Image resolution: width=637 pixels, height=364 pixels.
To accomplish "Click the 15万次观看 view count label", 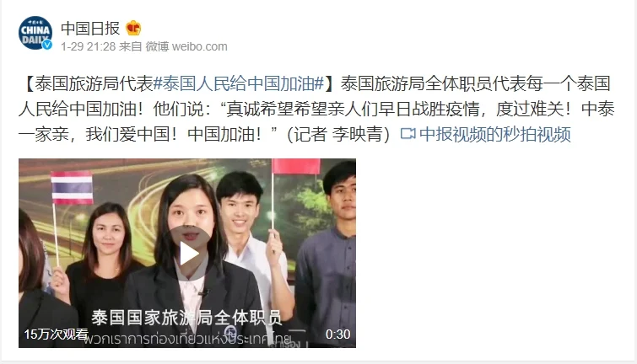I will click(56, 334).
